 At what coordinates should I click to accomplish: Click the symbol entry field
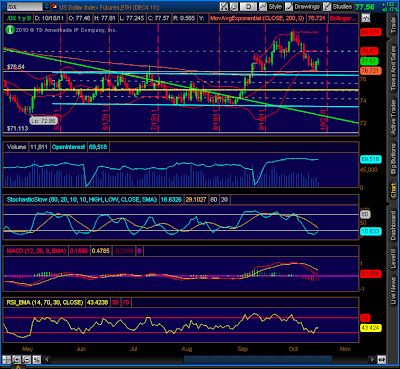pos(25,6)
